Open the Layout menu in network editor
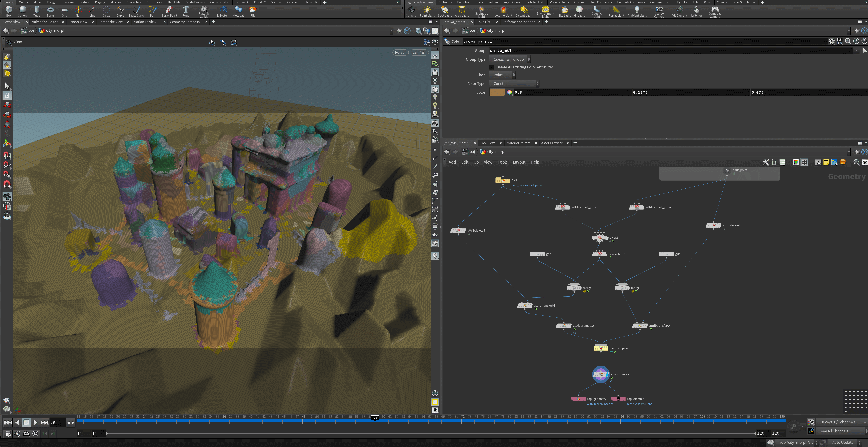The width and height of the screenshot is (868, 447). (519, 162)
